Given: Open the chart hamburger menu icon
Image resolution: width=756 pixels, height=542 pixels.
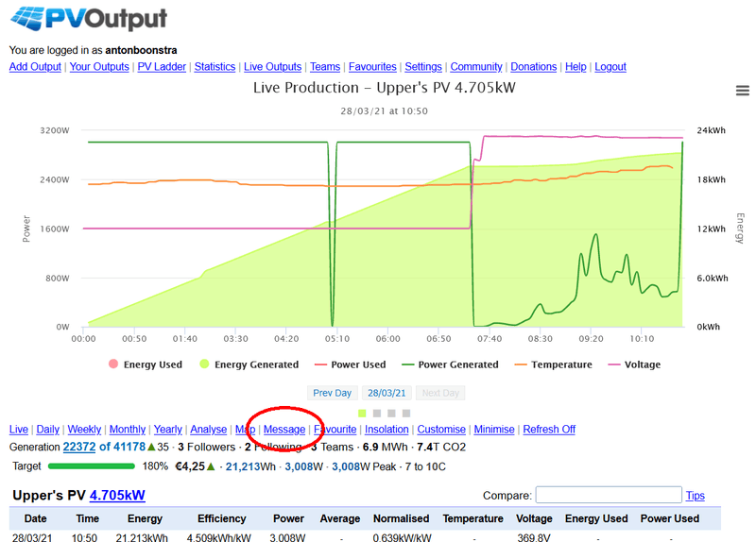Looking at the screenshot, I should coord(742,90).
